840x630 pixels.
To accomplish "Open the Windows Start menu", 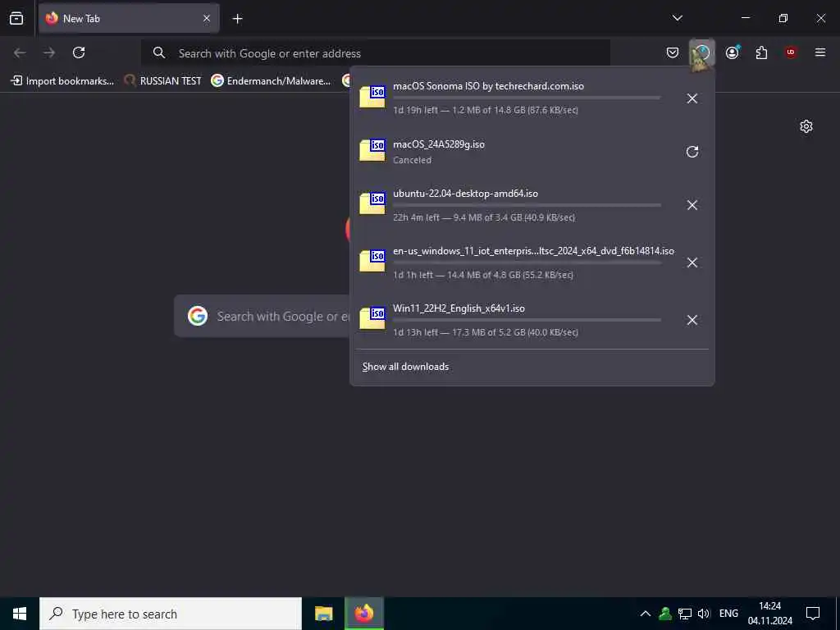I will 20,614.
